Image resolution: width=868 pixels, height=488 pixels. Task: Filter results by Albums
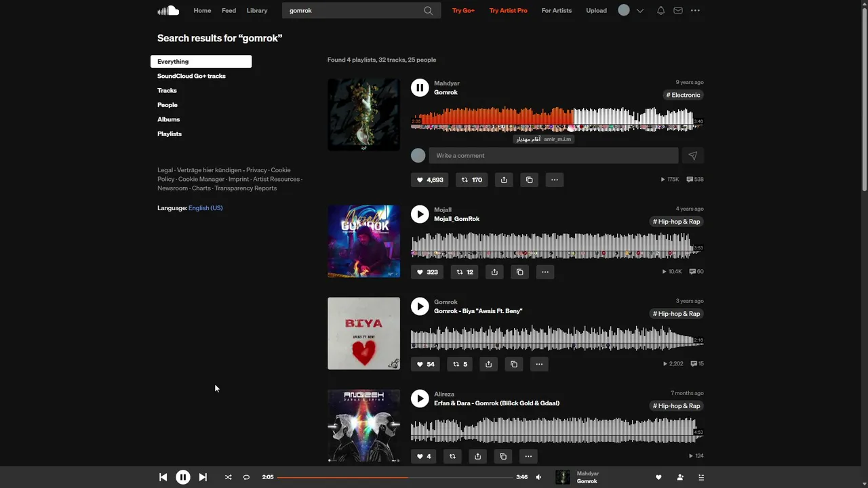click(x=169, y=119)
